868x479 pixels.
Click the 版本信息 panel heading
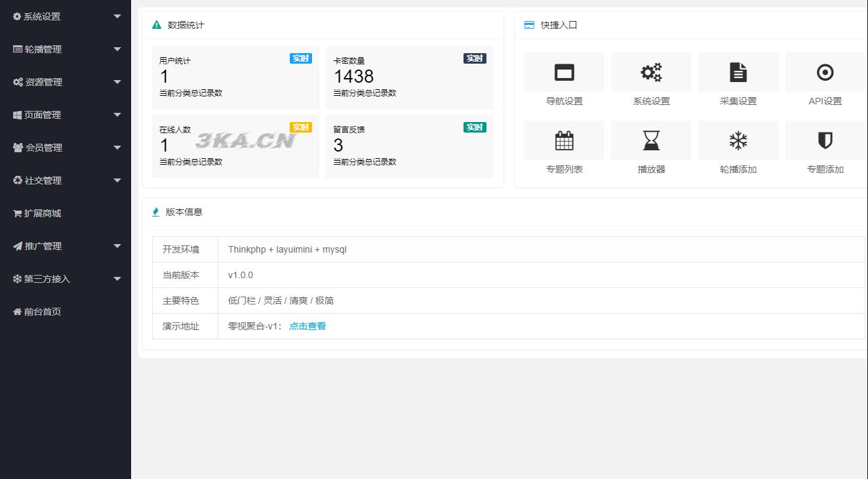(x=184, y=212)
